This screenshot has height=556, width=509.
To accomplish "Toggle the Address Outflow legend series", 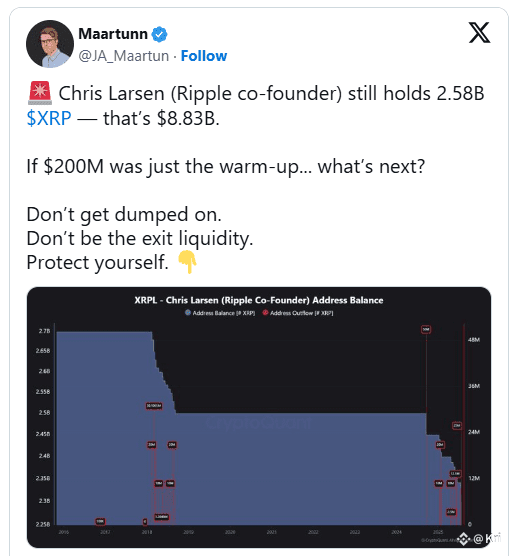I will pyautogui.click(x=298, y=313).
